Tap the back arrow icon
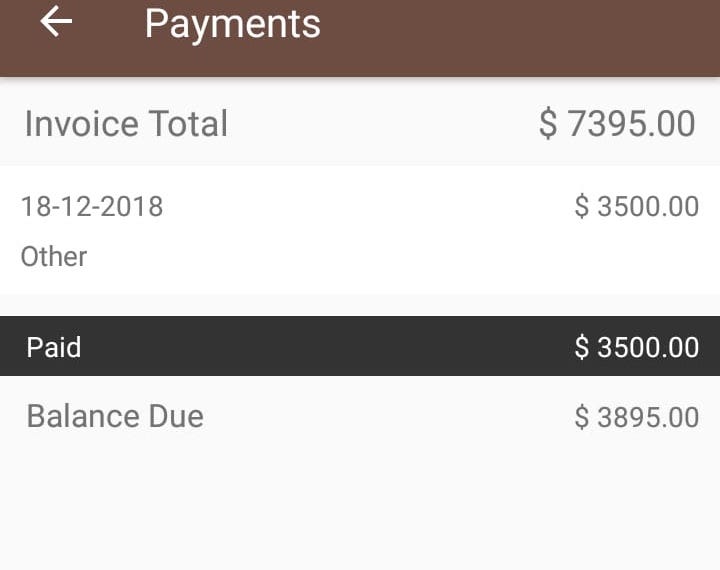The height and width of the screenshot is (570, 720). pos(57,22)
